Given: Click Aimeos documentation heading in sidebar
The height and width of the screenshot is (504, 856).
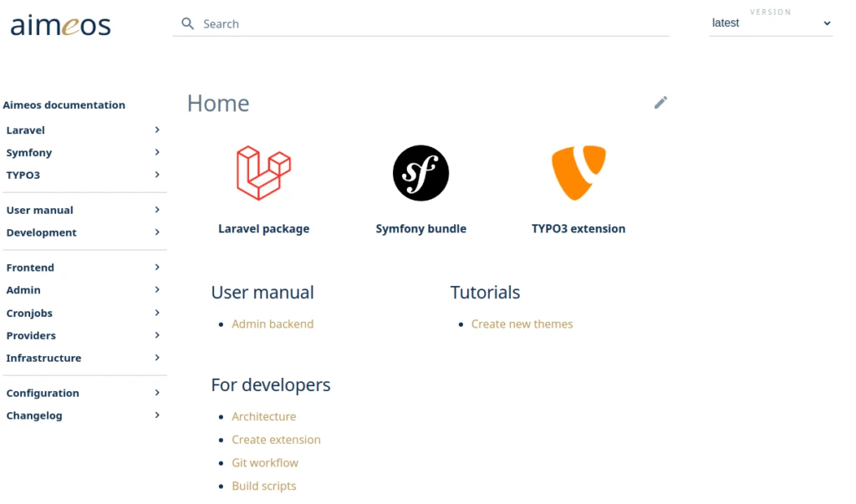Looking at the screenshot, I should click(x=64, y=104).
